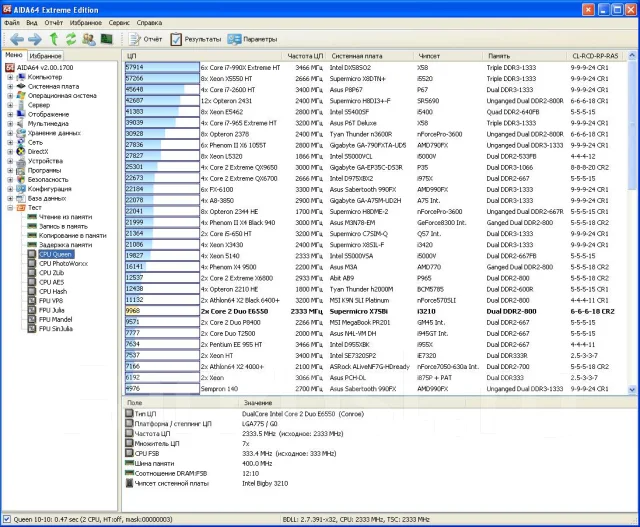The image size is (640, 527).
Task: Select the Копирование в памяти test
Action: tap(73, 236)
